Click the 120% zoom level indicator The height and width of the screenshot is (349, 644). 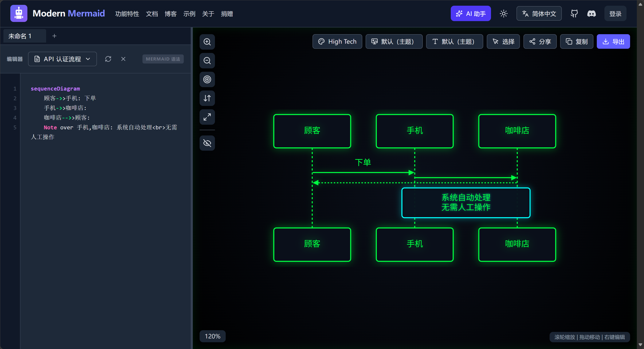click(212, 336)
